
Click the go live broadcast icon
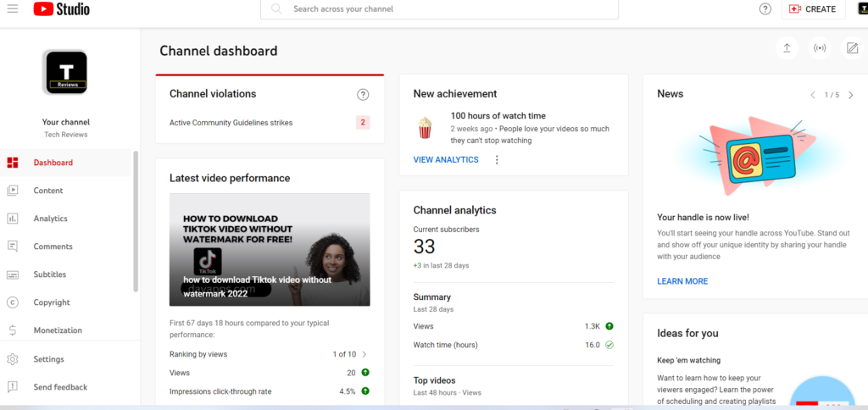click(820, 48)
